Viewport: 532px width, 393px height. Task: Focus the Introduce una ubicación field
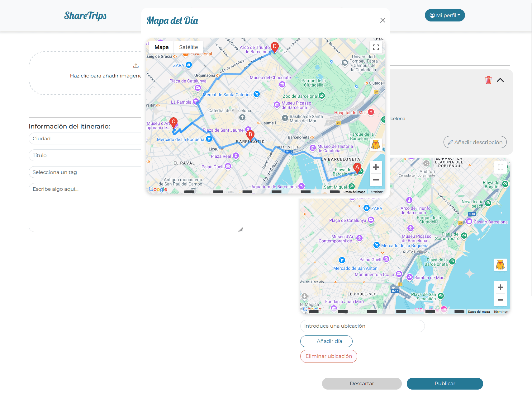click(x=363, y=326)
